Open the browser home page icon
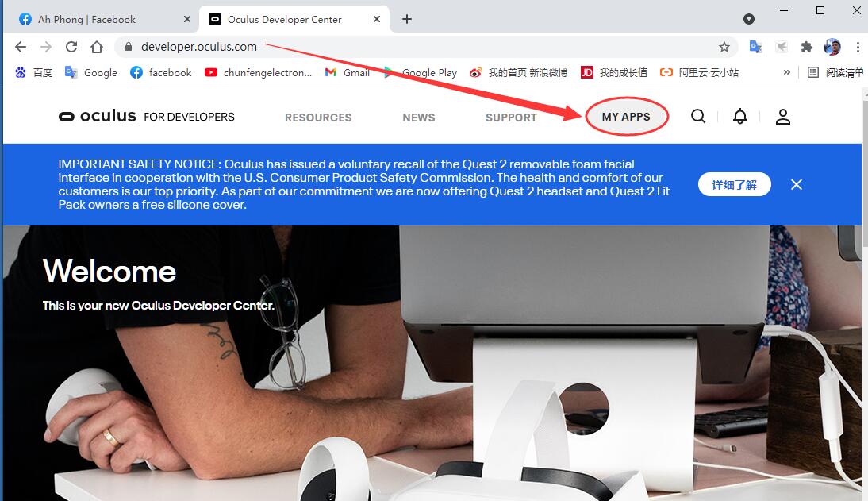The width and height of the screenshot is (868, 501). pyautogui.click(x=97, y=47)
